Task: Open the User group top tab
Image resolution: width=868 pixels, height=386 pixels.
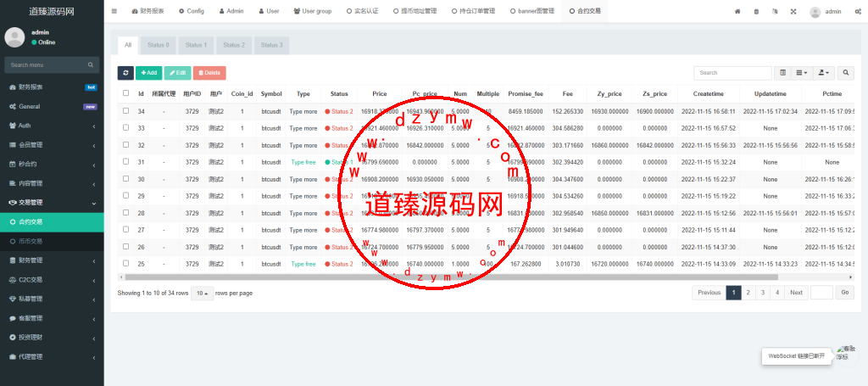Action: point(312,11)
